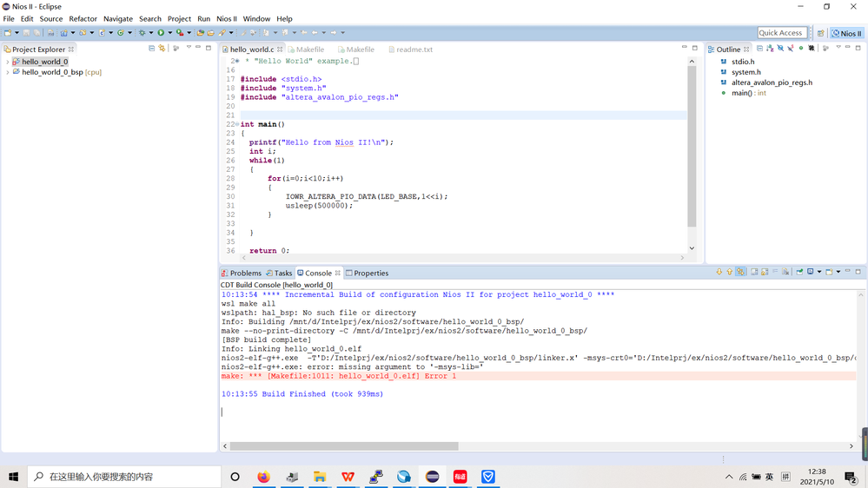
Task: Expand the hello_world_0_bsp project node
Action: (x=8, y=72)
